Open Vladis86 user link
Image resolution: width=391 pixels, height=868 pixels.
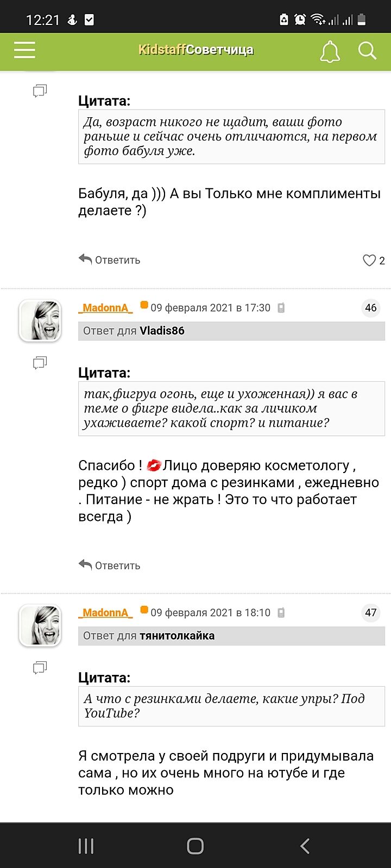(162, 331)
